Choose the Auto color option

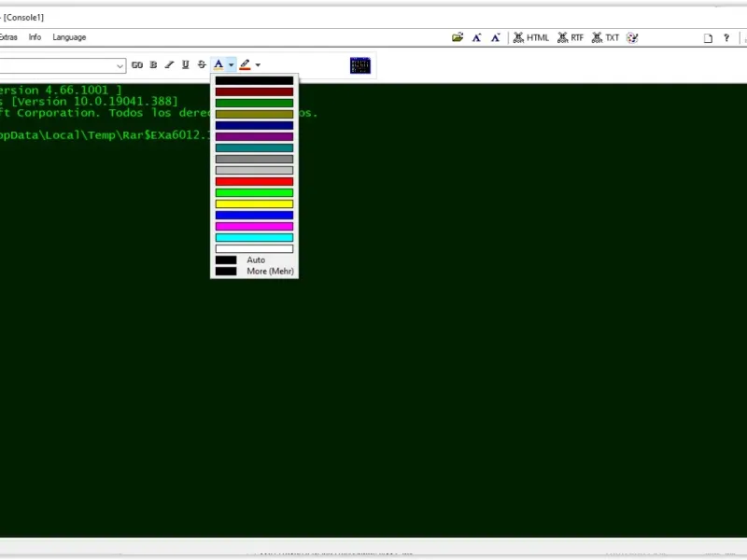pos(254,260)
